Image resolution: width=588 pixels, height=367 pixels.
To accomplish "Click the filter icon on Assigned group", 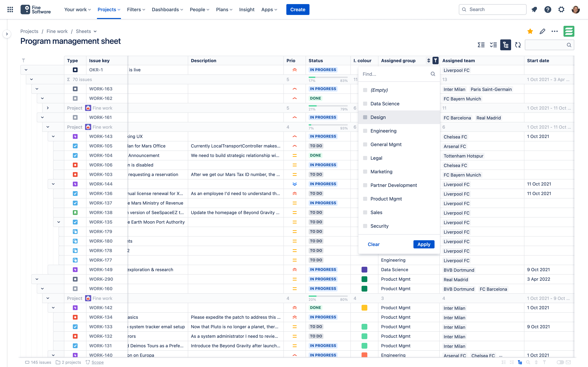I will click(435, 60).
